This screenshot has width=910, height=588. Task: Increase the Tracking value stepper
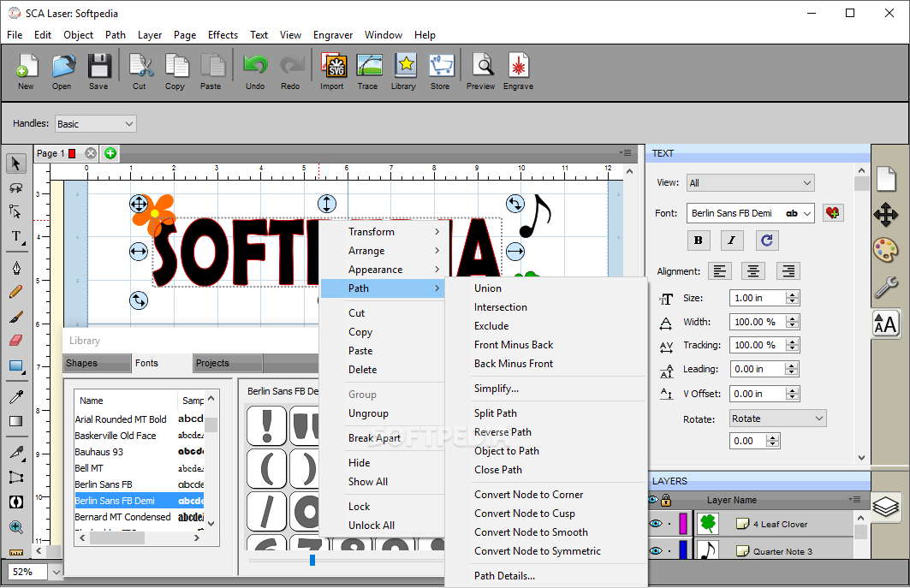(792, 342)
